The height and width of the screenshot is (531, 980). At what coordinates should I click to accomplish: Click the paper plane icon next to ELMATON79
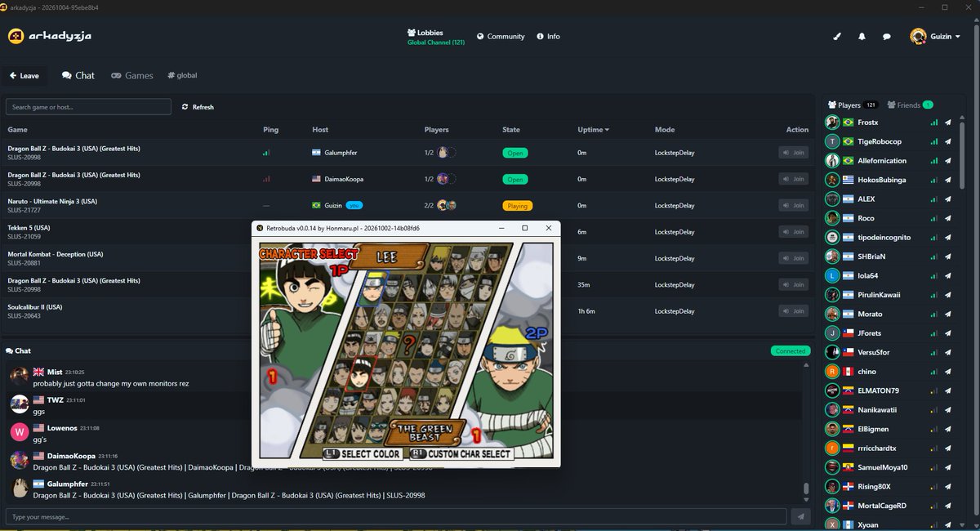click(948, 390)
